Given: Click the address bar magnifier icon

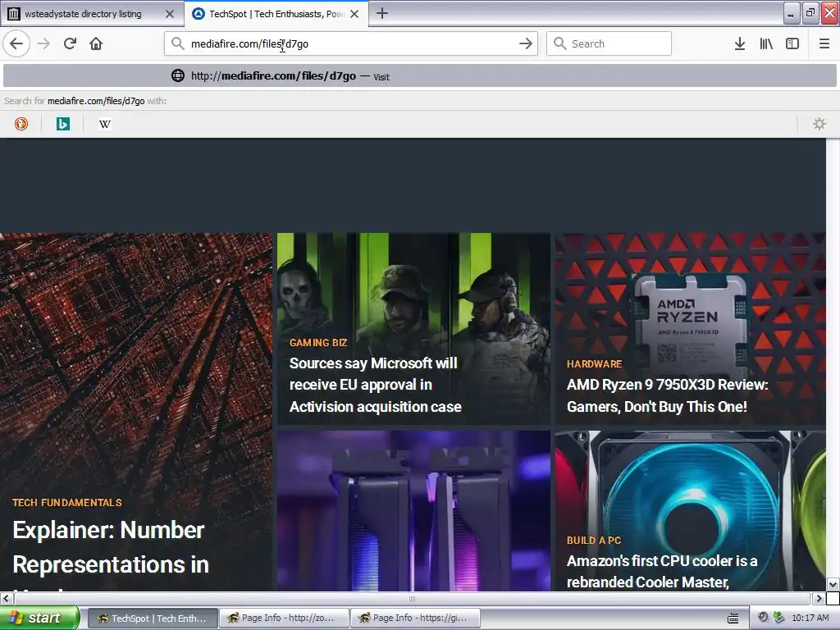Looking at the screenshot, I should 177,43.
